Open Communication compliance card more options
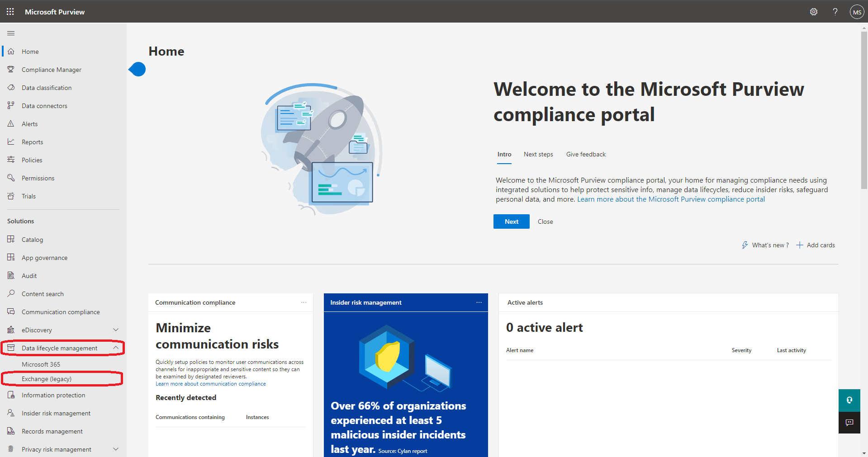 pos(304,302)
